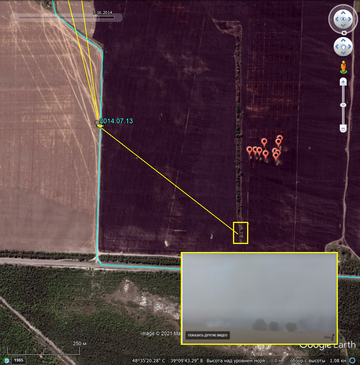The height and width of the screenshot is (365, 360).
Task: Move left with the pan joystick arrow
Action: pyautogui.click(x=337, y=47)
